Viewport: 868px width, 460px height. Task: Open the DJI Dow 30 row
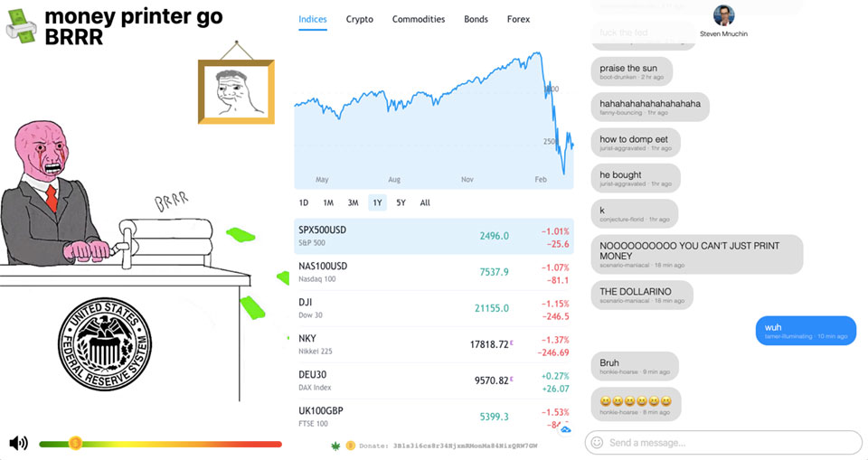tap(433, 308)
